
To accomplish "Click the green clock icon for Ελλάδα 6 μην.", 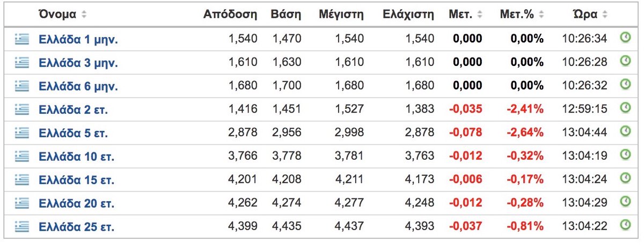I will pos(625,85).
